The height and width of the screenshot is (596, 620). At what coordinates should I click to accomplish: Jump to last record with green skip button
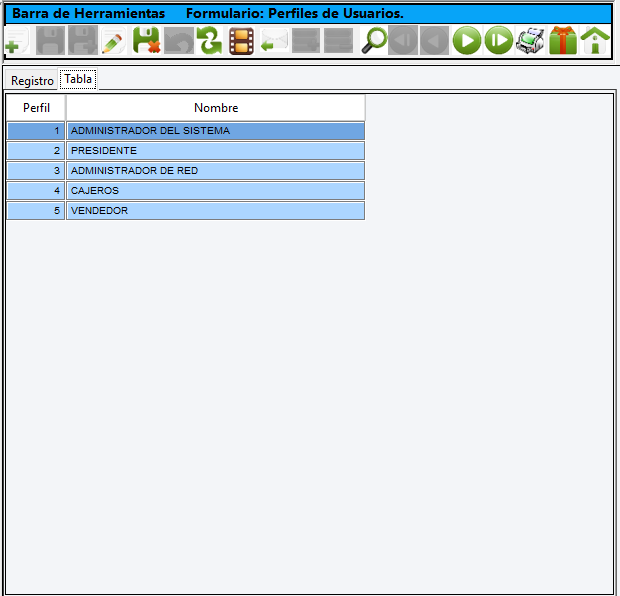499,40
